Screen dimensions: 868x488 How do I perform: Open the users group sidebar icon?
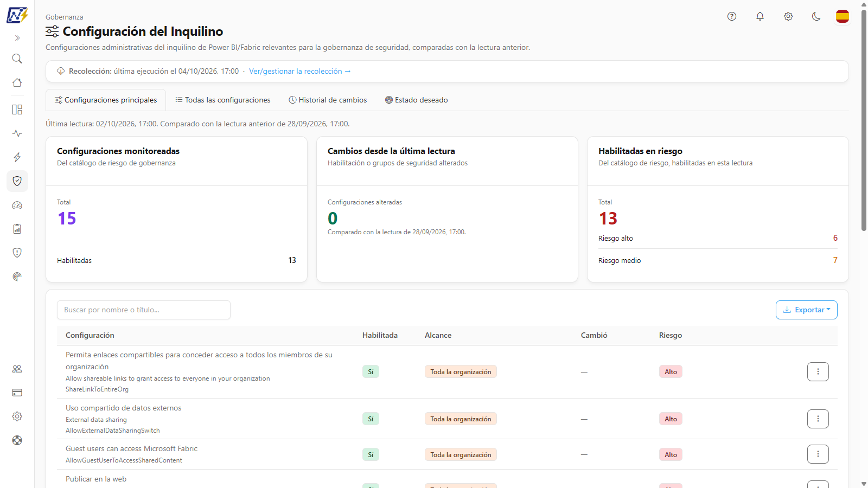[x=17, y=369]
